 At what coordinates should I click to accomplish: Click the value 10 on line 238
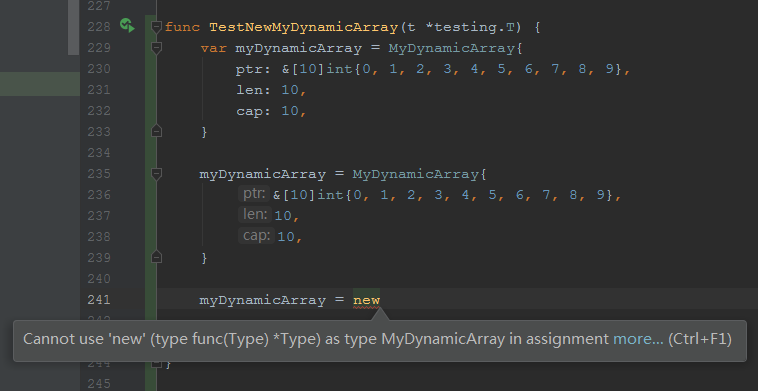coord(286,237)
